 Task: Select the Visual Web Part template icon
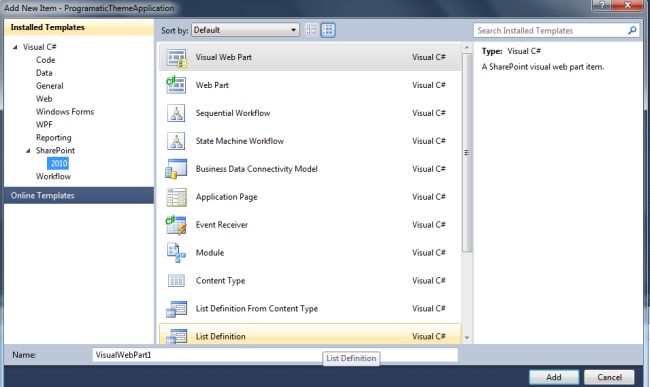pos(176,58)
